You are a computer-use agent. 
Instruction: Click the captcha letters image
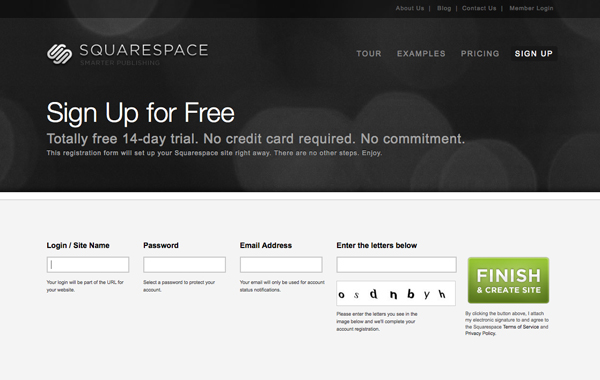click(x=396, y=294)
